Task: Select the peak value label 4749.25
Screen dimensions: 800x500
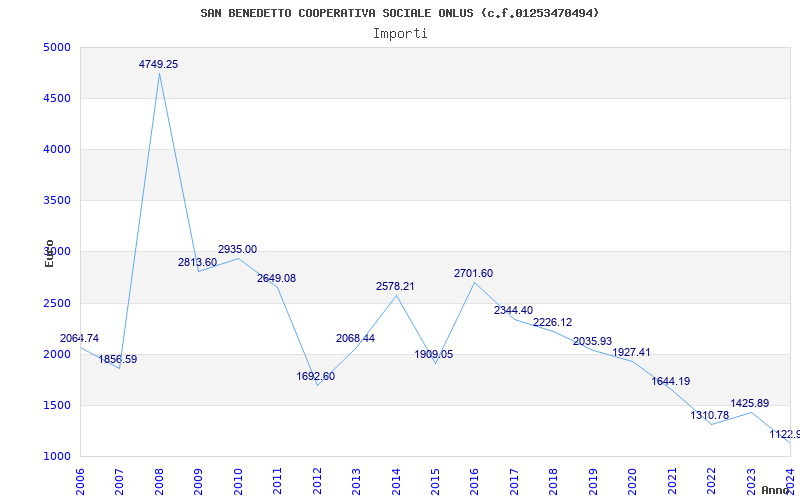Action: click(159, 64)
